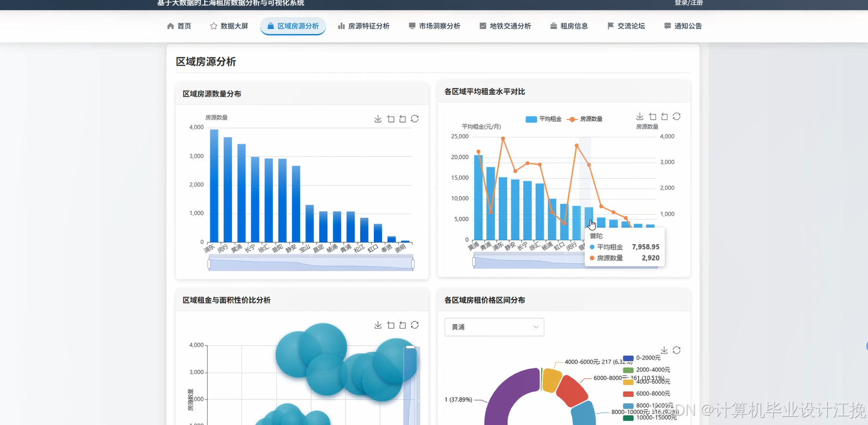Viewport: 868px width, 425px height.
Task: Enable area zoom on 各区域平均租金水平对比 chart
Action: coord(653,117)
